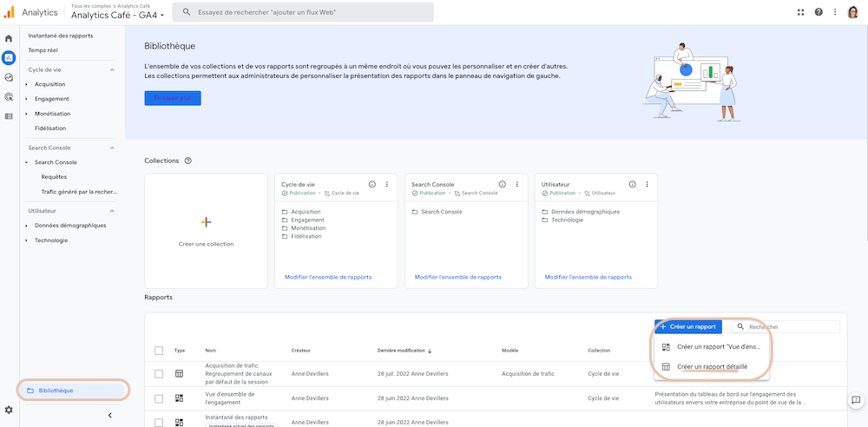The width and height of the screenshot is (868, 427).
Task: Click the En savoir plus button
Action: (173, 98)
